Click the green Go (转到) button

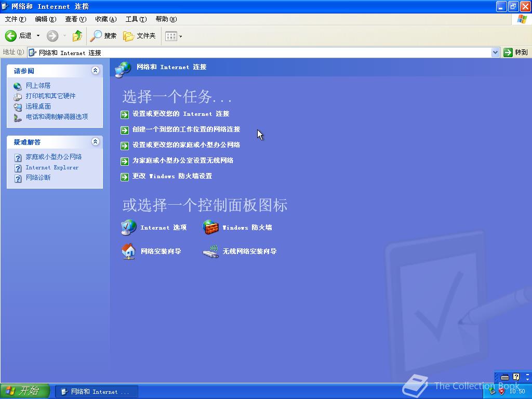516,52
